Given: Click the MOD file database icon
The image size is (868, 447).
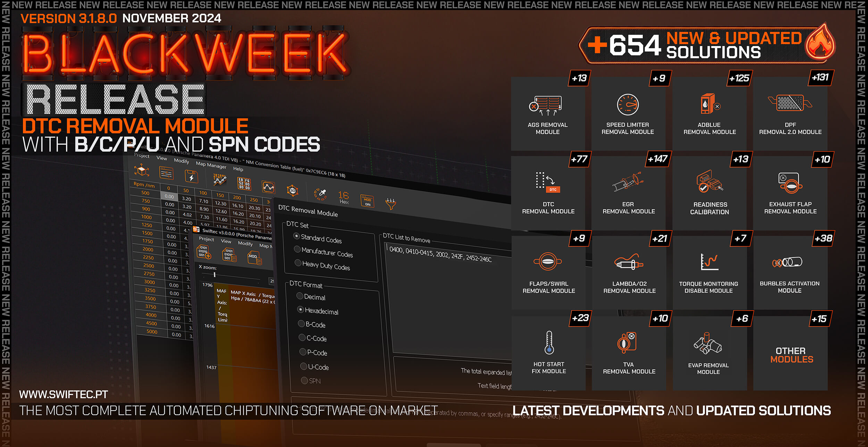Looking at the screenshot, I should (254, 258).
